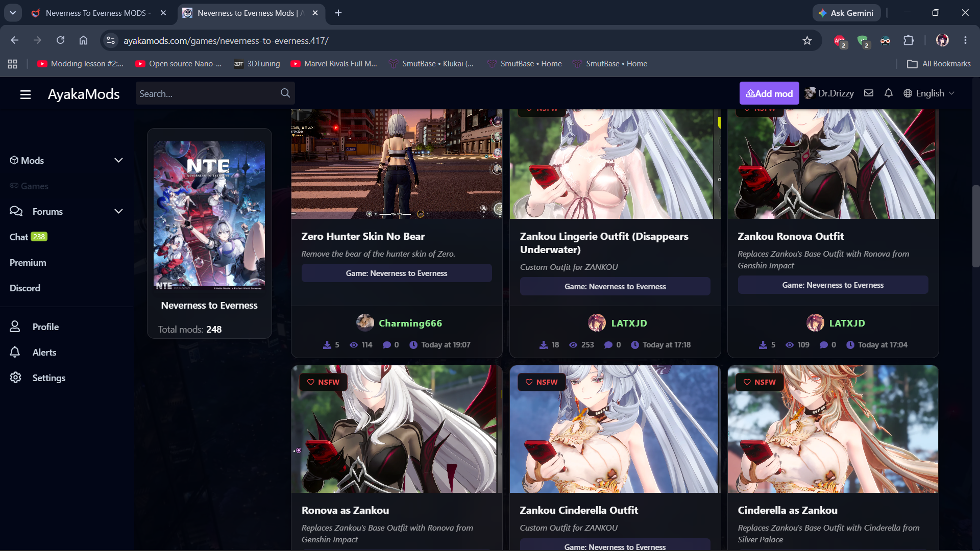
Task: Open the Settings sidebar item
Action: [x=48, y=378]
